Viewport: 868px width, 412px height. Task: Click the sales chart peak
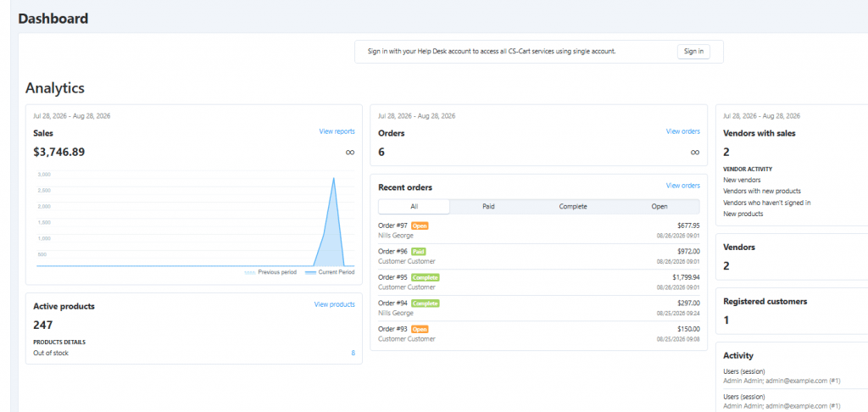click(x=333, y=178)
